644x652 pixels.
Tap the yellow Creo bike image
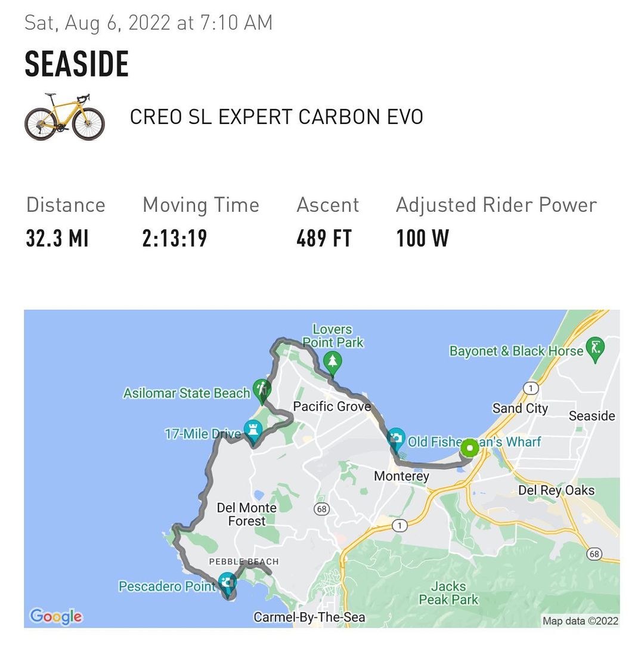pos(64,116)
